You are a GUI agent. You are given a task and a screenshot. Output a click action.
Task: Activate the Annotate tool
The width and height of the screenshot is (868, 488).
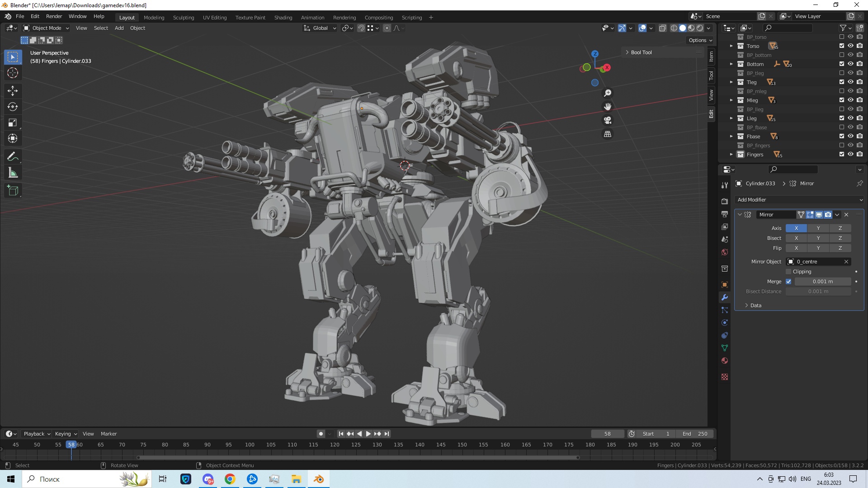[13, 157]
